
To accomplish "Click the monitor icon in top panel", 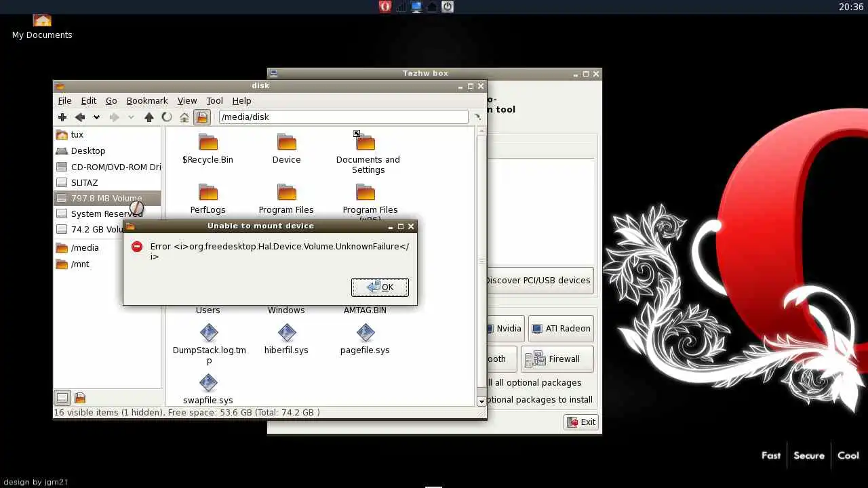I will 416,7.
